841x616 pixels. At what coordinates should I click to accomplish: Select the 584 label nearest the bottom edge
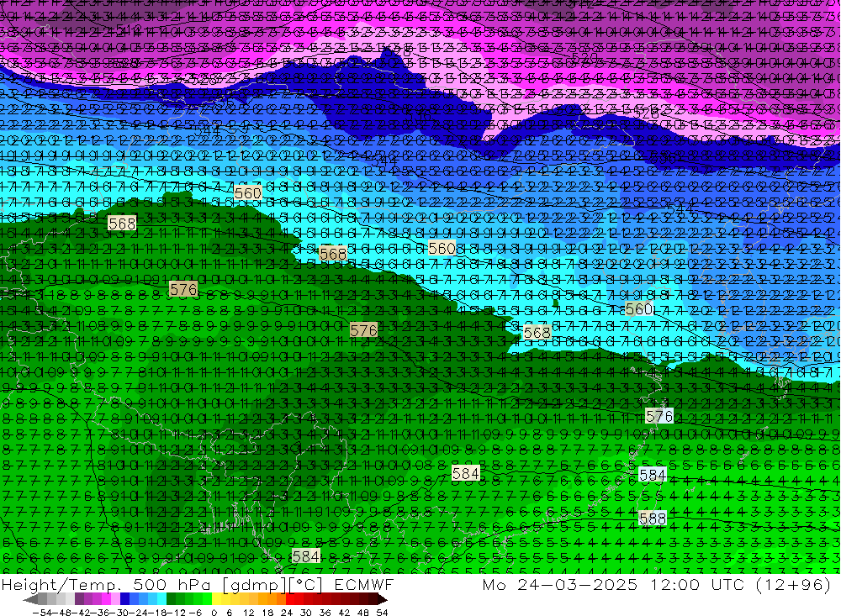click(306, 556)
